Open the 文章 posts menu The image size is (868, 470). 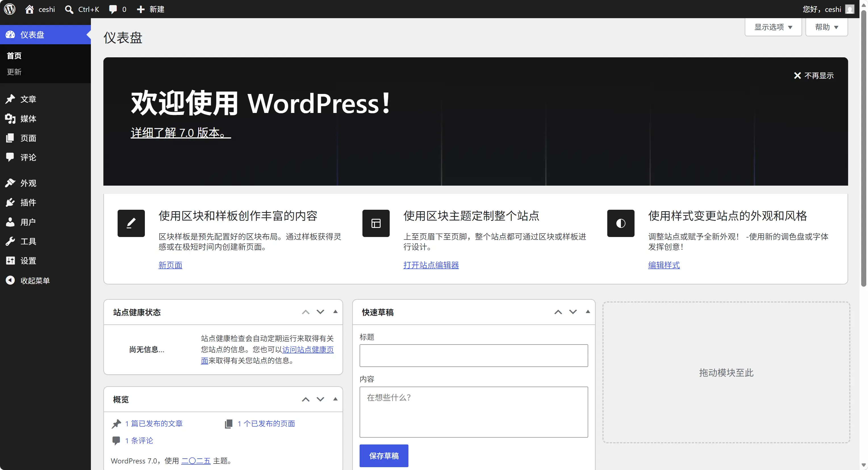[x=45, y=99]
